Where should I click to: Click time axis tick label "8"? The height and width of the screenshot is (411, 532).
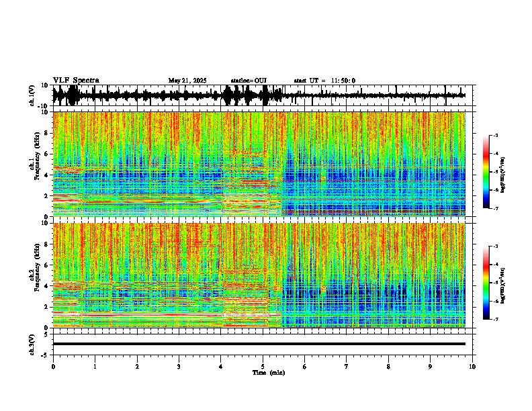[388, 367]
